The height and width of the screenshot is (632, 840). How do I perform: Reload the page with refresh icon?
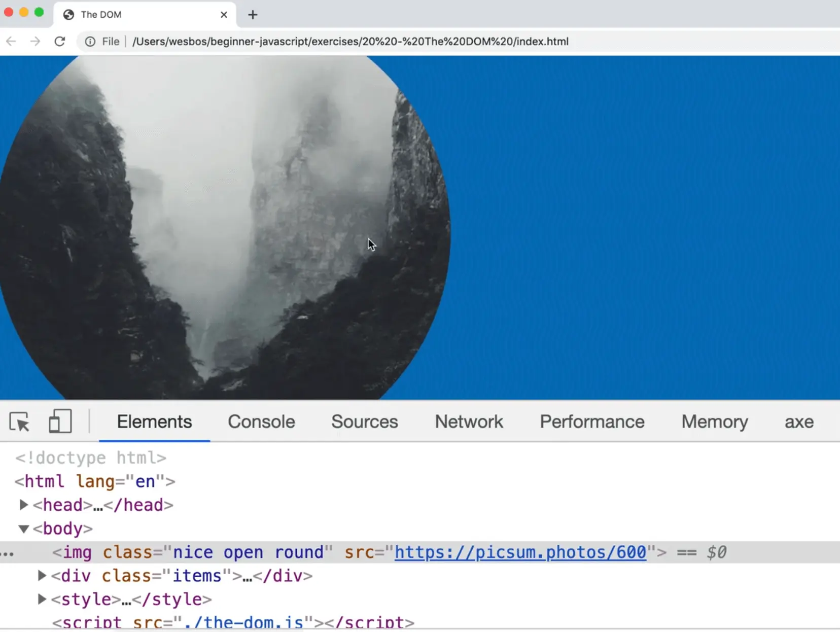point(60,42)
